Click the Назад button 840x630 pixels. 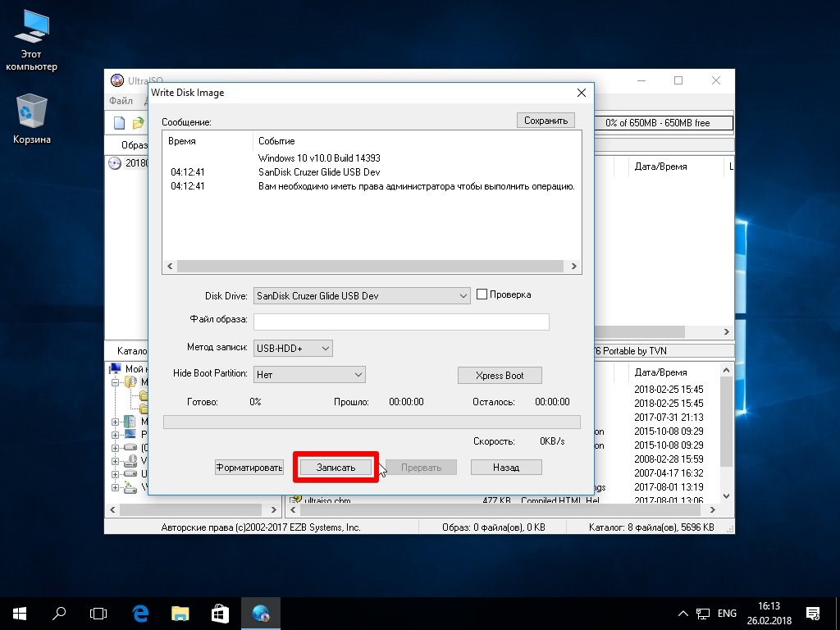click(506, 467)
